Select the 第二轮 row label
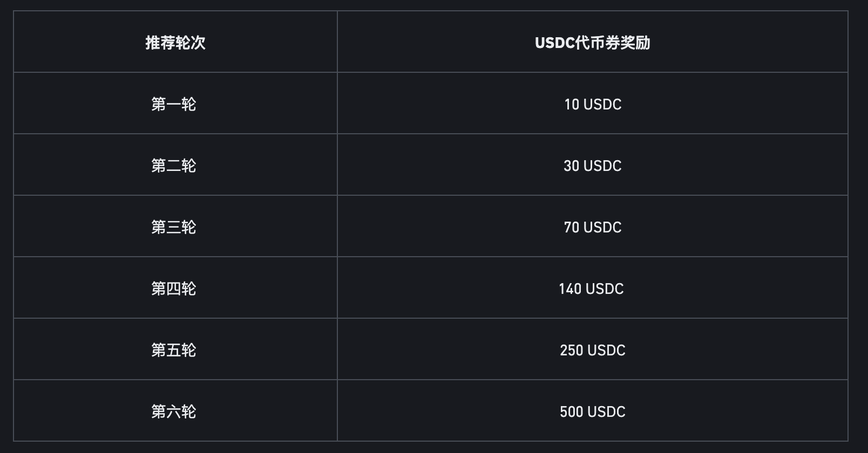Screen dimensions: 868x453 pyautogui.click(x=174, y=166)
